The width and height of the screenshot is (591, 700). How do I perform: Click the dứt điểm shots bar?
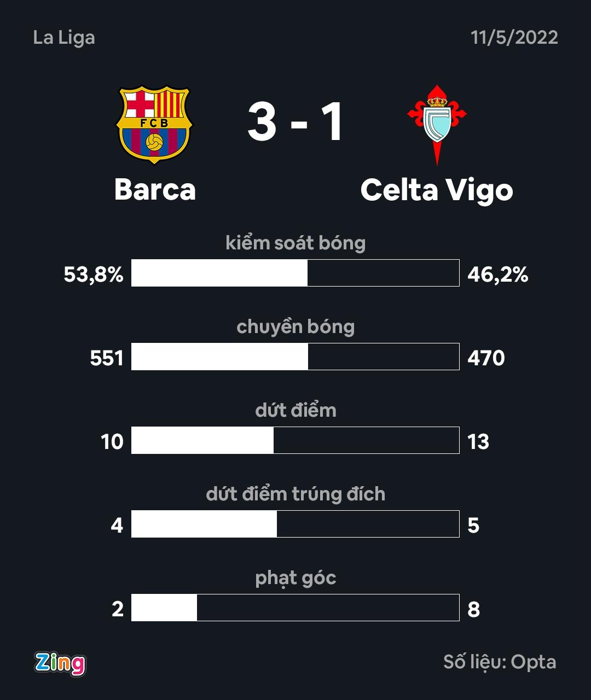click(x=296, y=440)
